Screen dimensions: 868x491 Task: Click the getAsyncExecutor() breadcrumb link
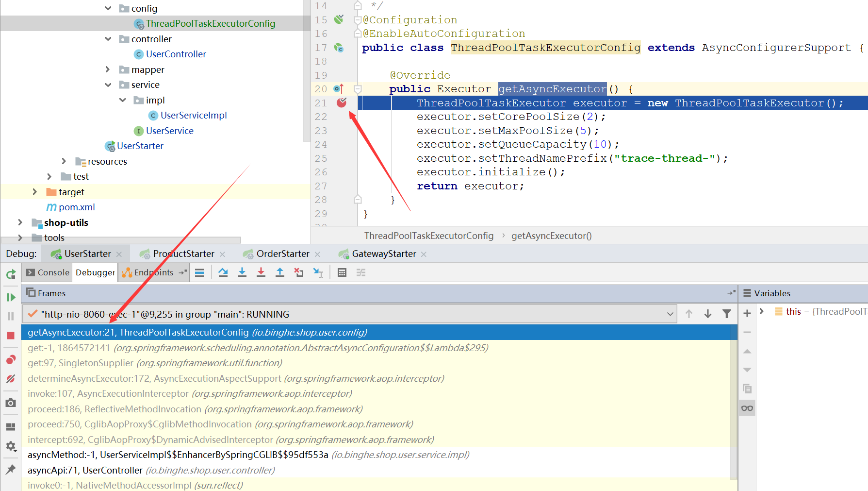[x=551, y=236]
